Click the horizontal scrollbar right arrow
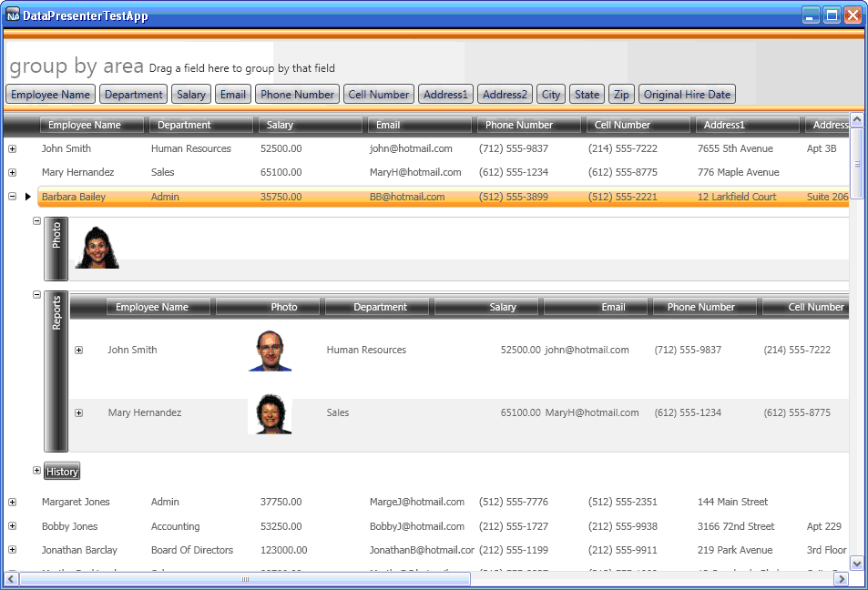 pos(841,579)
